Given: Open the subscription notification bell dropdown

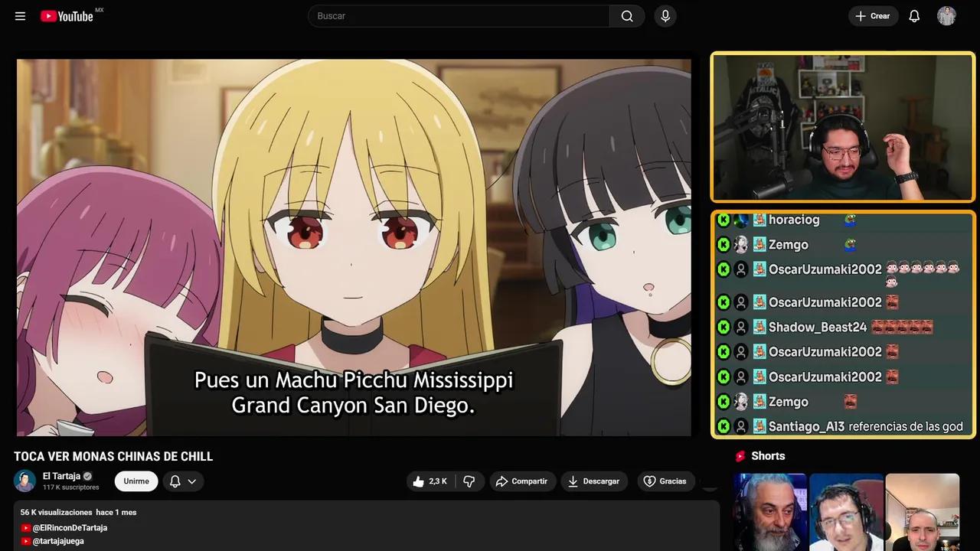Looking at the screenshot, I should 183,481.
